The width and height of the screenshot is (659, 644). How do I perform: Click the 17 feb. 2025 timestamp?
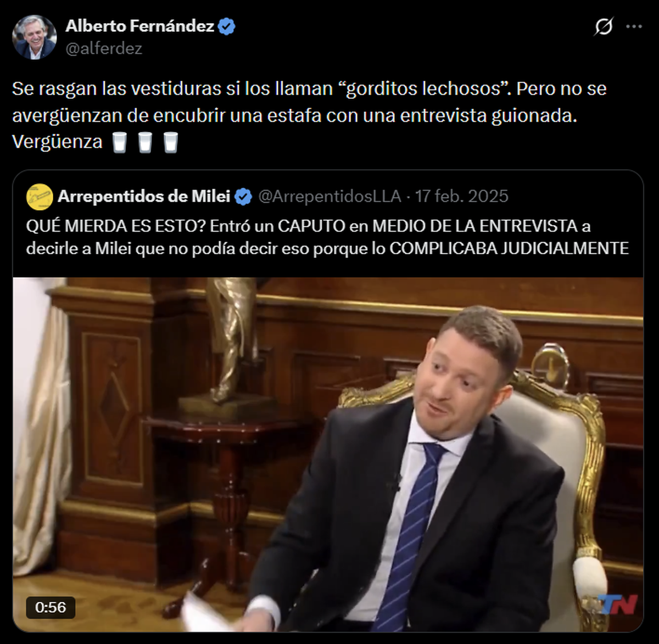(x=462, y=197)
